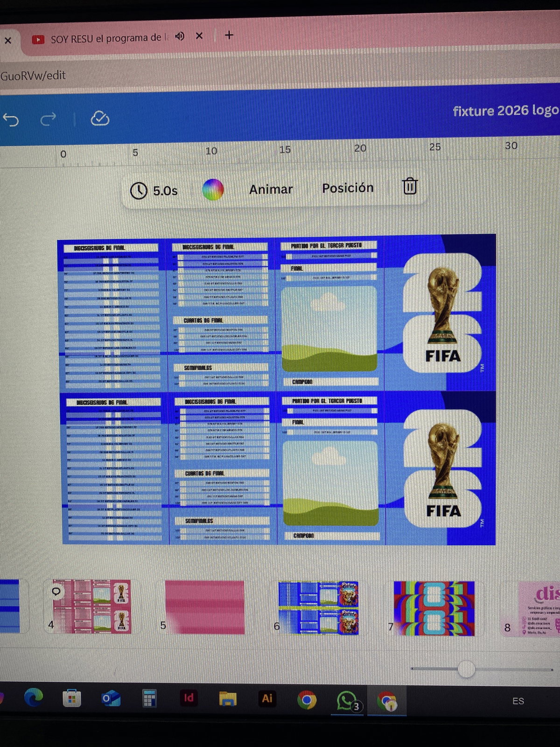Open a new browser tab
Screen dimensions: 560x747
click(x=229, y=35)
